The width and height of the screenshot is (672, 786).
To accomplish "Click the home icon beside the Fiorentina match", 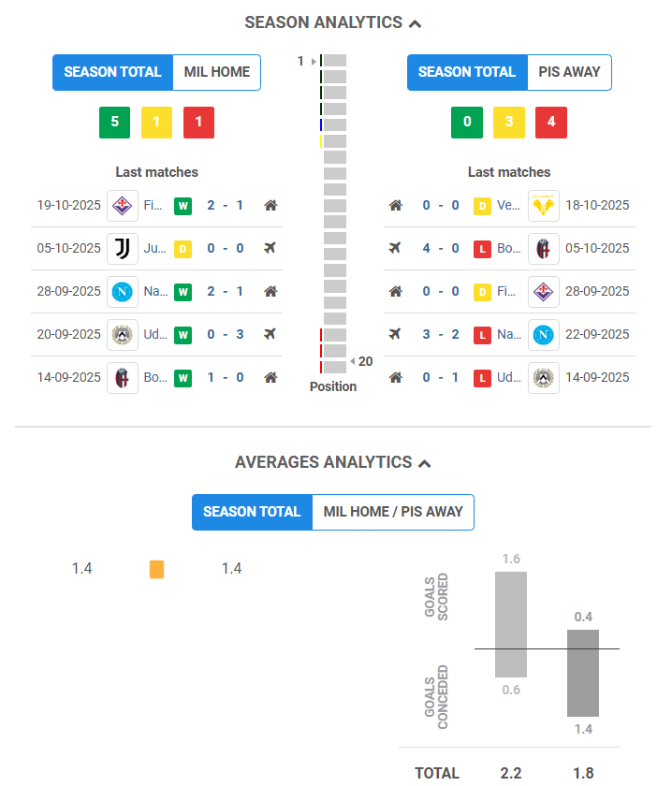I will tap(270, 205).
